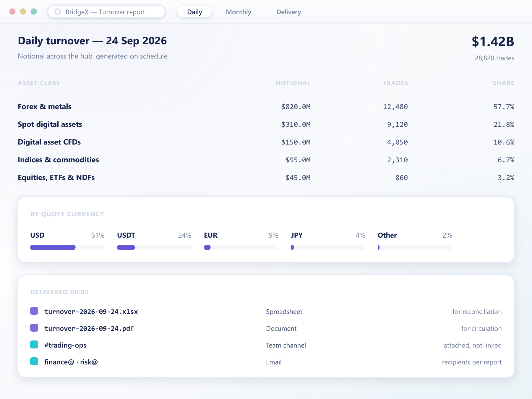
Task: Click the teal icon beside #trading-ops
Action: (x=34, y=345)
